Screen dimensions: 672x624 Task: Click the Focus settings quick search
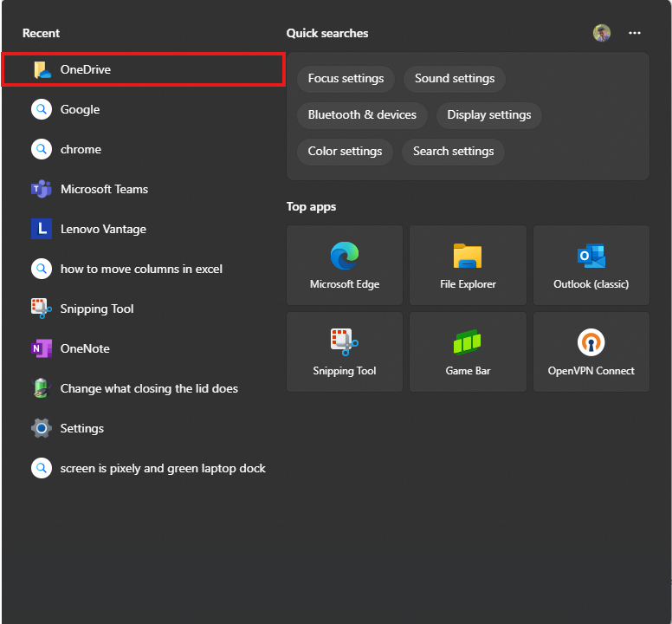(x=346, y=79)
